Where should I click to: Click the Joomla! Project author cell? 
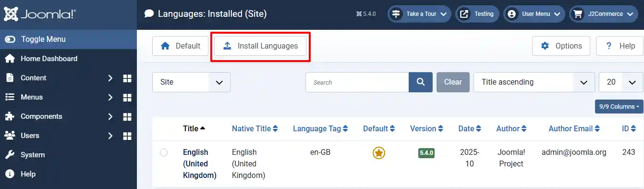[511, 158]
